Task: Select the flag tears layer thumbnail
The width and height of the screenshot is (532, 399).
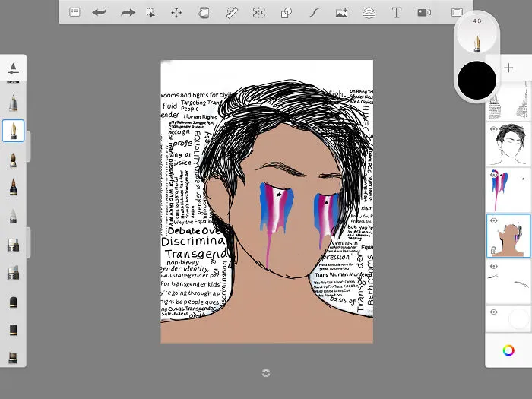Action: pyautogui.click(x=508, y=190)
